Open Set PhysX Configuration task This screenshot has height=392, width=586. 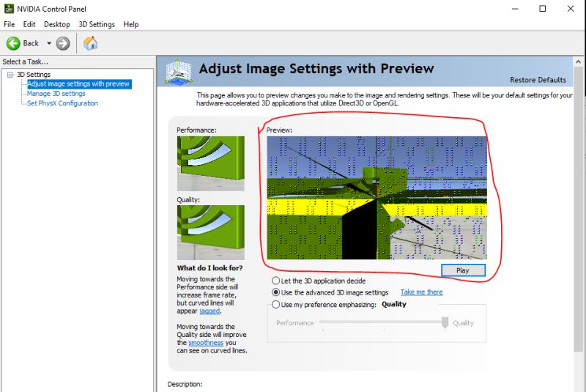(x=62, y=103)
